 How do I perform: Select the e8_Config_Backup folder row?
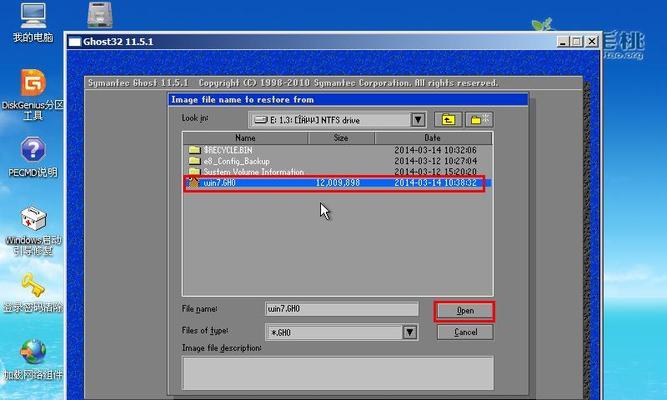coord(338,161)
